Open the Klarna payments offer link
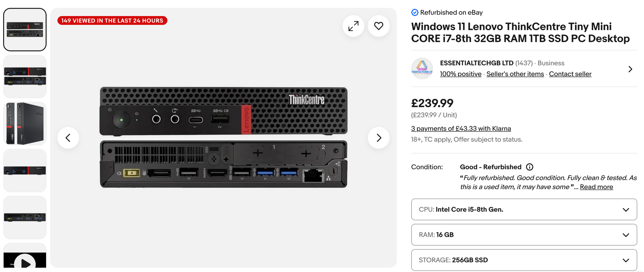Viewport: 644px width, 272px height. click(x=461, y=128)
